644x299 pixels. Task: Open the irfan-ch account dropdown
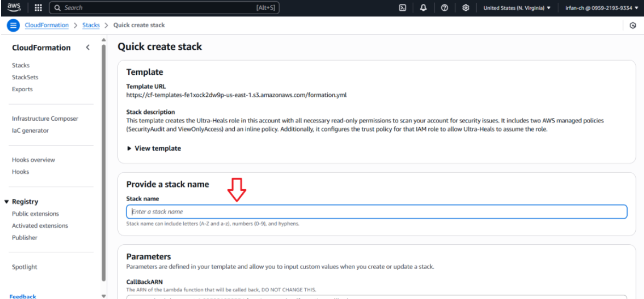602,8
